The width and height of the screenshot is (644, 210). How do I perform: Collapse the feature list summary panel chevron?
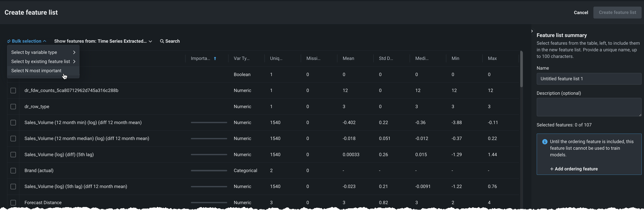click(x=532, y=31)
